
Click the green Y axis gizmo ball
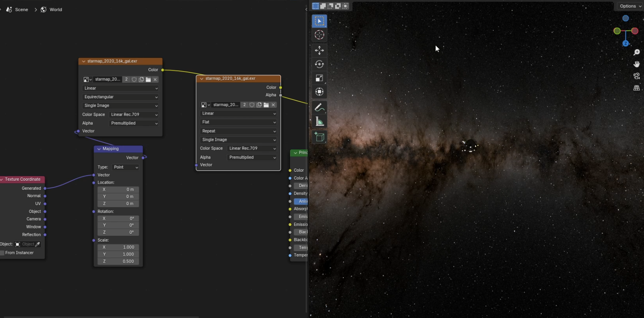pos(617,31)
